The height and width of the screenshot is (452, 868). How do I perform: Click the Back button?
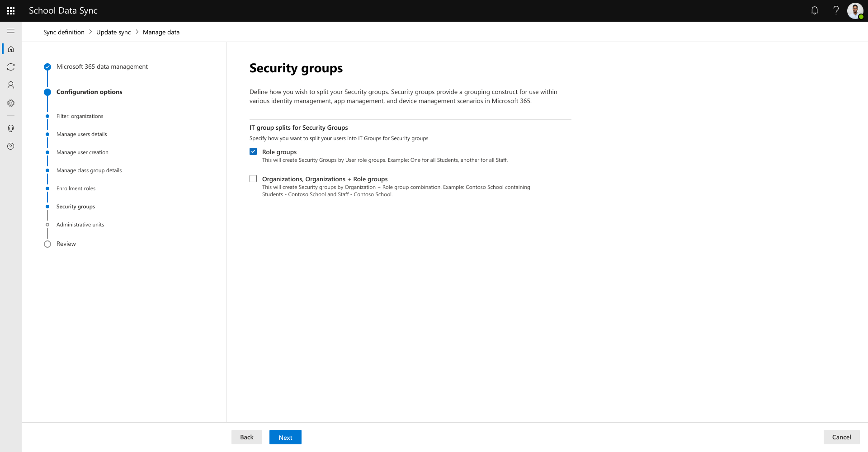pos(247,437)
